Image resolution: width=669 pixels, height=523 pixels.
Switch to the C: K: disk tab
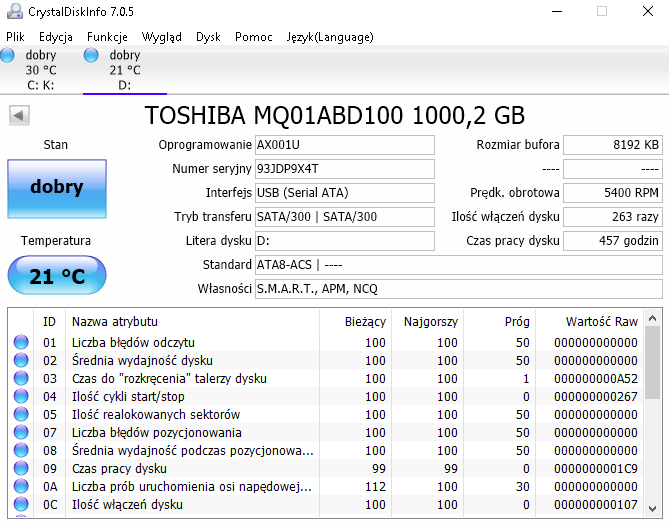point(41,70)
